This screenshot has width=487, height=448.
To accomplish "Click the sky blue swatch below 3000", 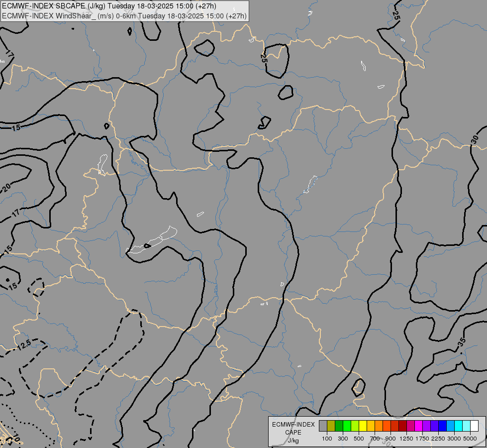I will [x=450, y=426].
